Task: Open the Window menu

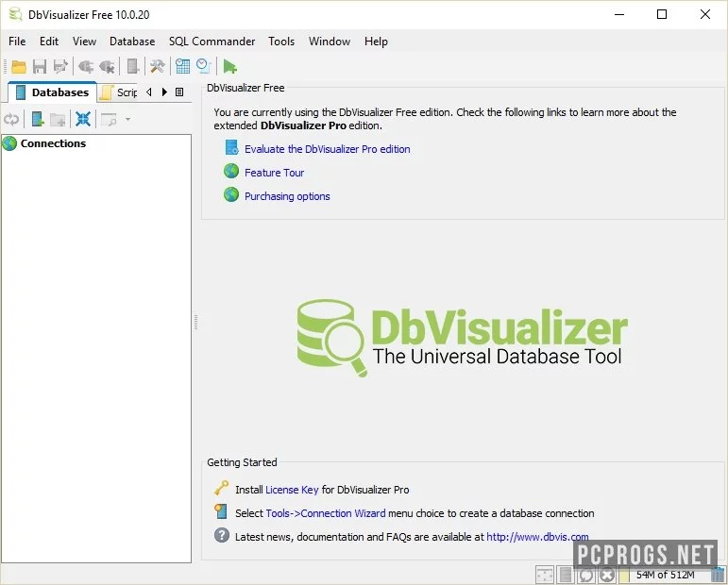Action: [x=330, y=42]
